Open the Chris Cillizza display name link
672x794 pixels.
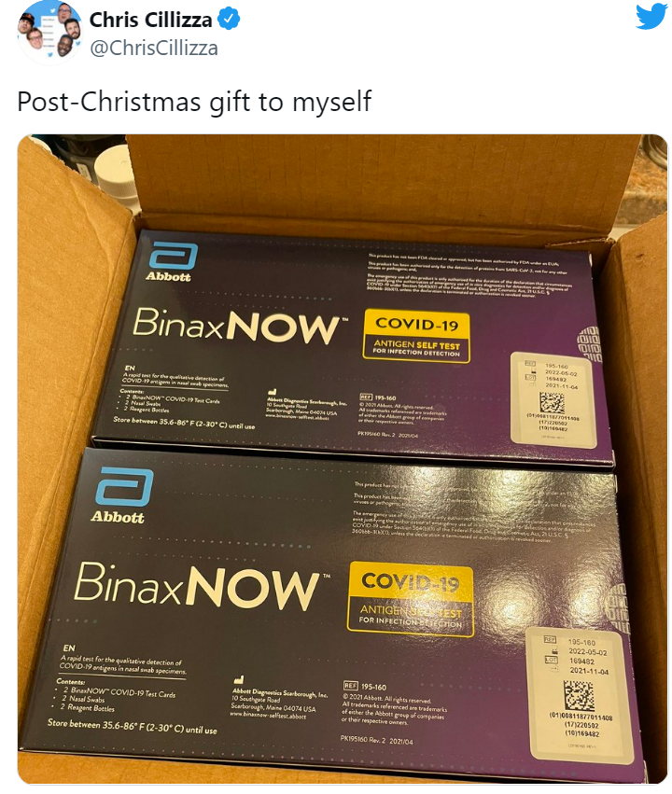coord(150,20)
